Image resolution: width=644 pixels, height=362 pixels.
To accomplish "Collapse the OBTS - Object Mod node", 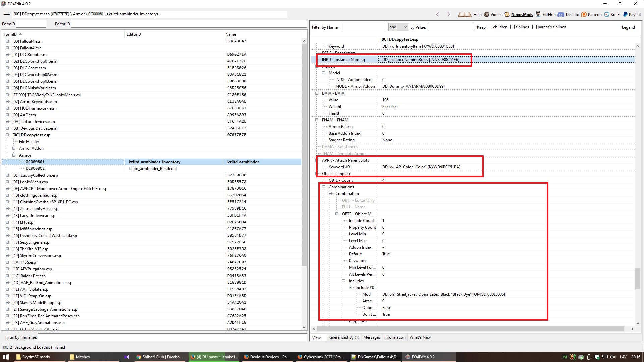I will [337, 214].
